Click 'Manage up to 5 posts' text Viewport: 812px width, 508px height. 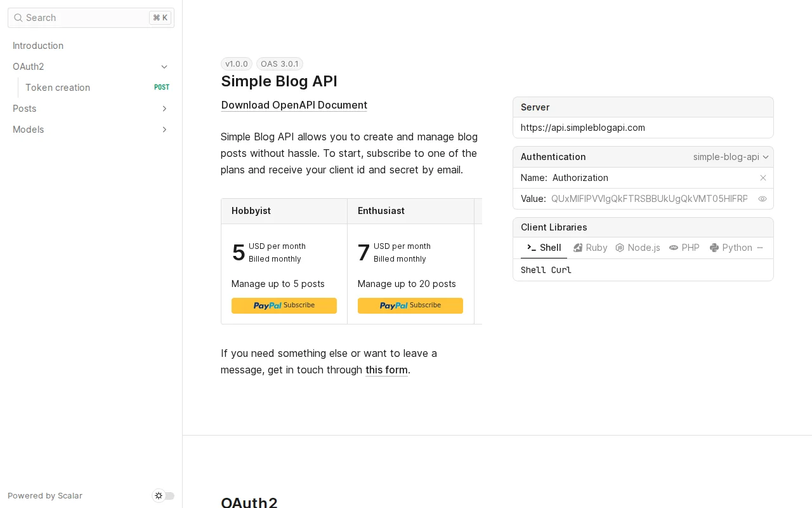[278, 284]
